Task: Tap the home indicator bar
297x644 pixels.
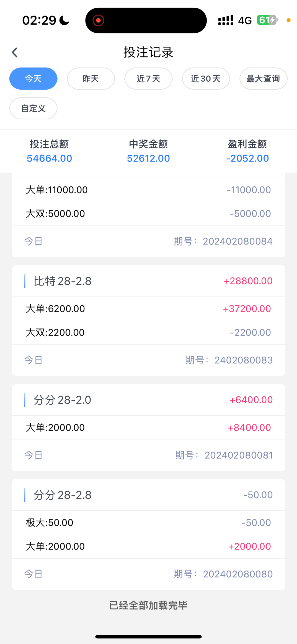Action: (x=148, y=636)
